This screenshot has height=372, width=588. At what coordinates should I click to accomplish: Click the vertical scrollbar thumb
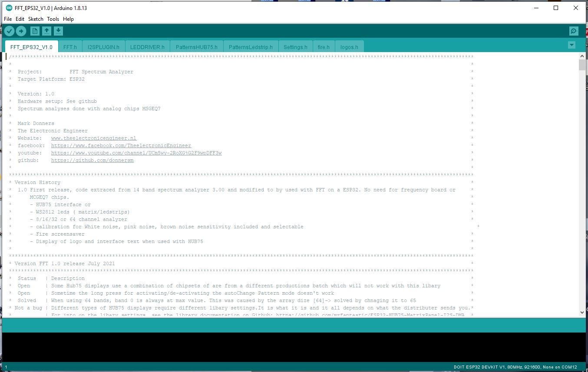pyautogui.click(x=582, y=65)
